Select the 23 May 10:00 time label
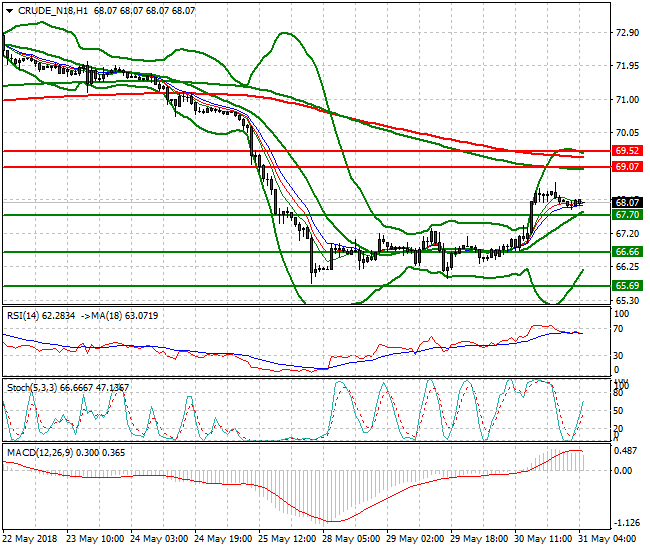Image resolution: width=650 pixels, height=550 pixels. 95,539
